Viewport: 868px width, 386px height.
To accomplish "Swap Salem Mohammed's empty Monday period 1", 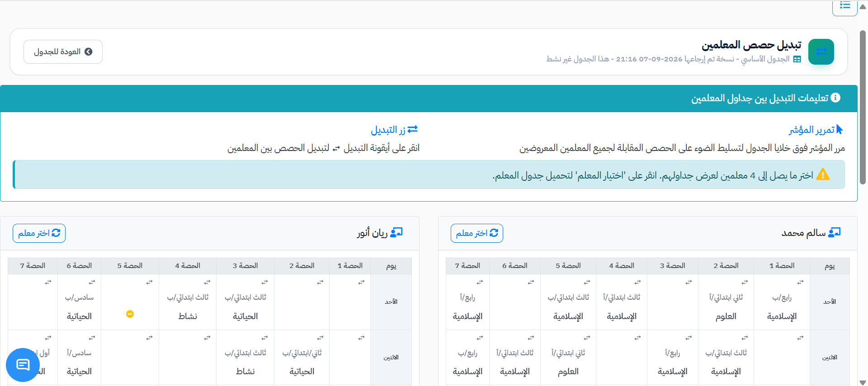I will pos(800,338).
